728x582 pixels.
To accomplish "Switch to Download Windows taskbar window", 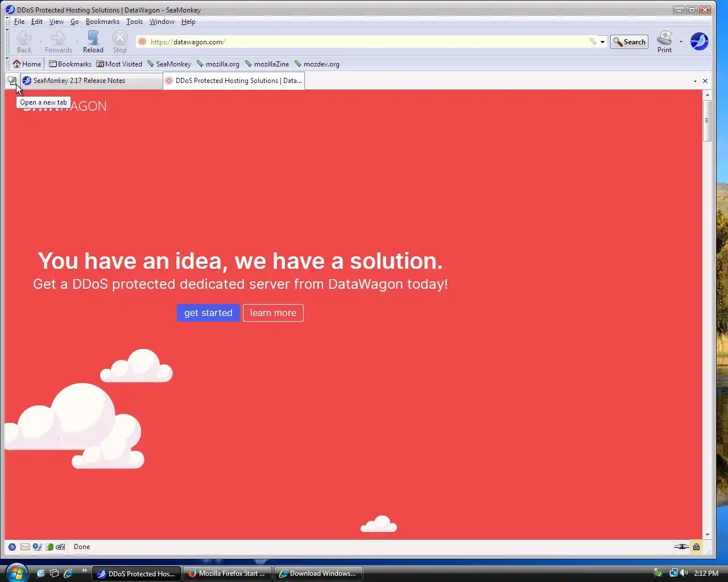I will [x=318, y=573].
